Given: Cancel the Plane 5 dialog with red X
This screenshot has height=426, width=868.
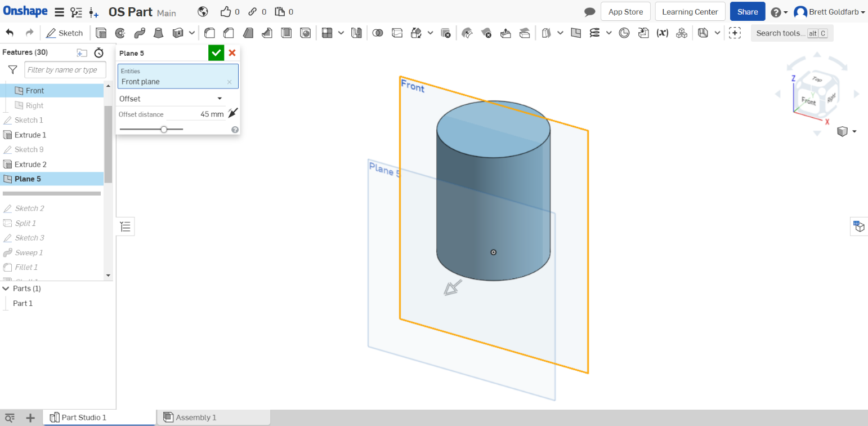Looking at the screenshot, I should (x=232, y=52).
